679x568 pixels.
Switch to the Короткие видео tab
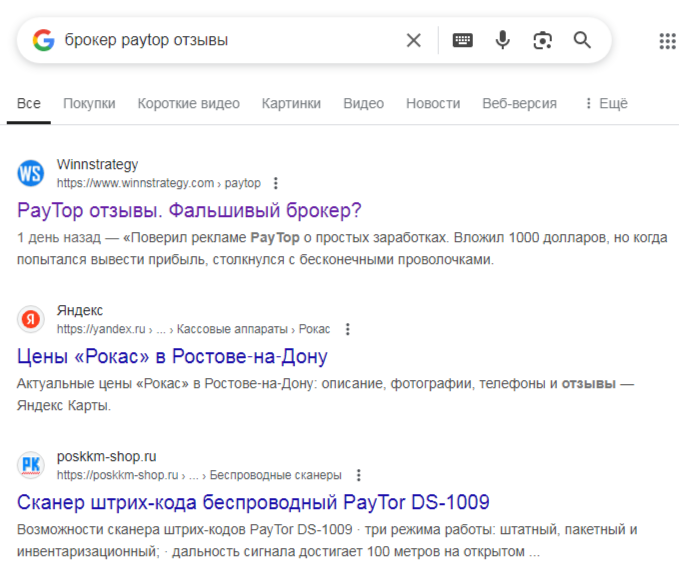click(188, 103)
